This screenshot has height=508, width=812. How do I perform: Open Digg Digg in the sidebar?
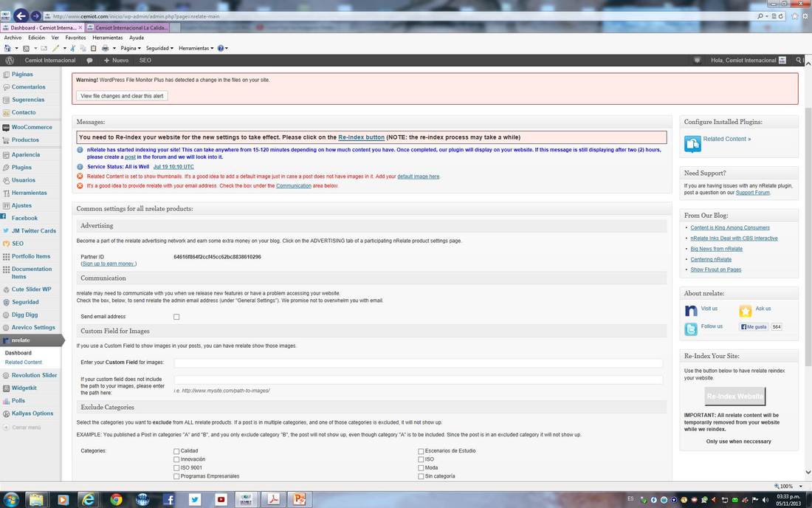click(24, 315)
